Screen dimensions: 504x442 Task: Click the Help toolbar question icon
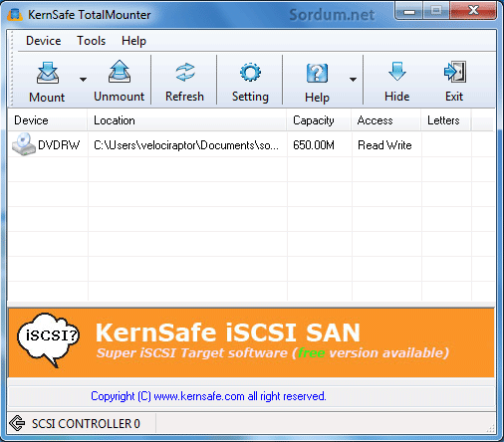[x=317, y=73]
